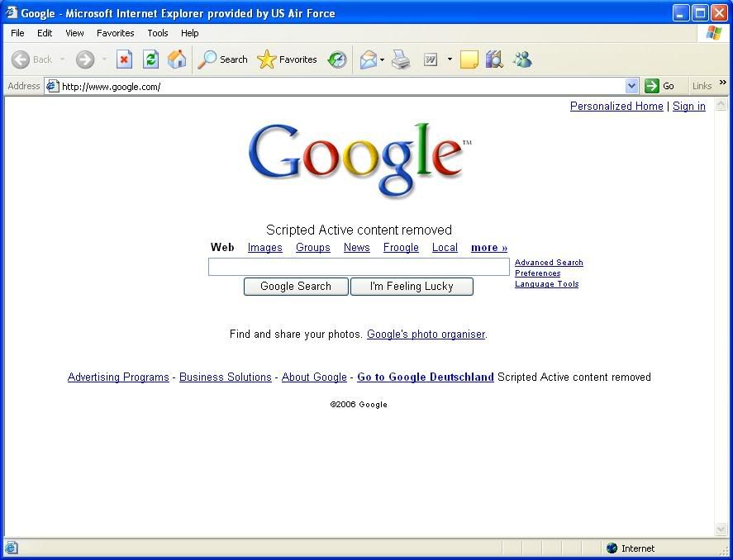733x560 pixels.
Task: Expand the Links toolbar chevron
Action: pos(723,83)
